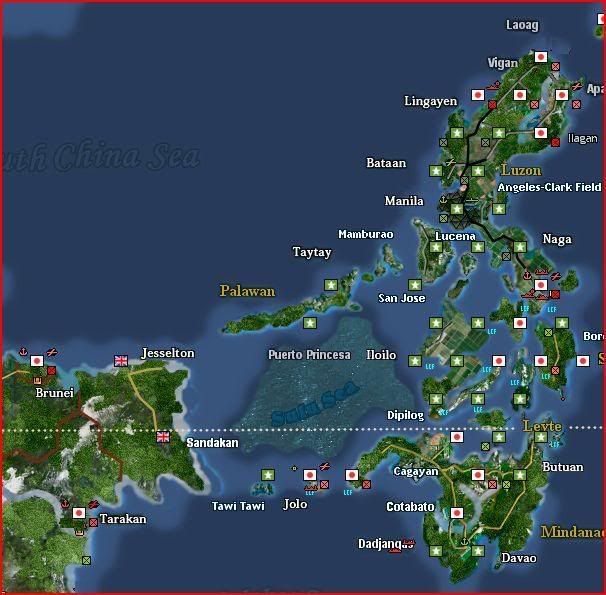The width and height of the screenshot is (606, 595).
Task: Click the Japanese flag base at Tarakan
Action: pos(79,513)
